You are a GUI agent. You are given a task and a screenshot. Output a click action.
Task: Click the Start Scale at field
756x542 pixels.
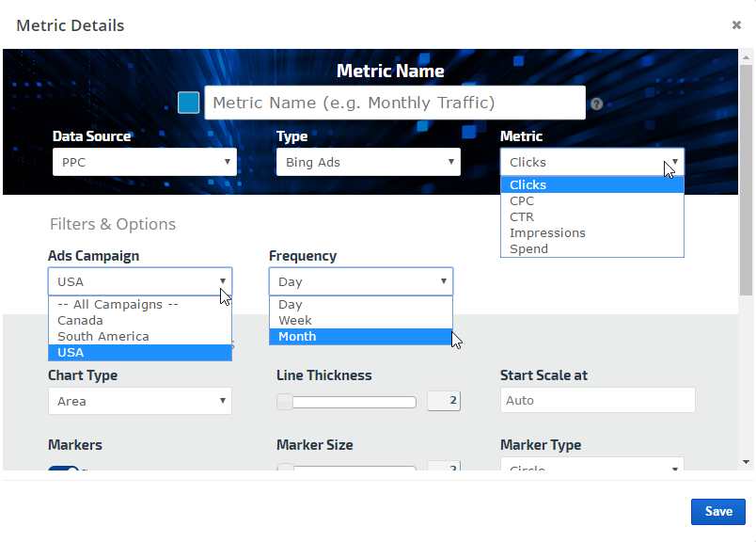597,401
